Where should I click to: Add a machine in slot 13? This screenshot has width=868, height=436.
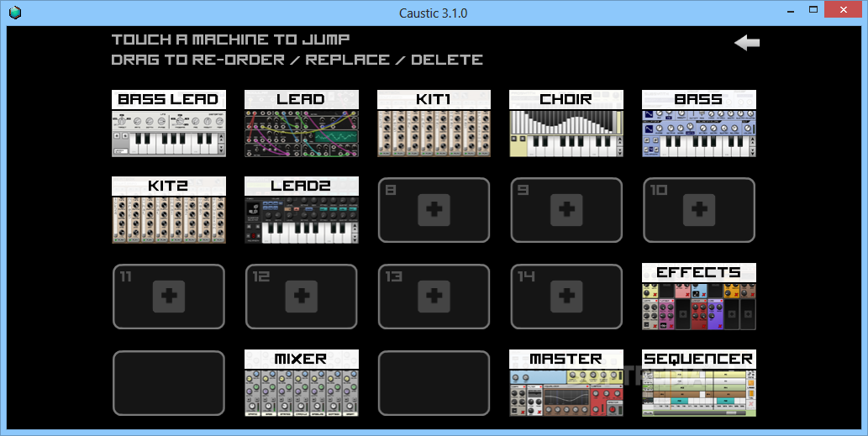[x=434, y=297]
